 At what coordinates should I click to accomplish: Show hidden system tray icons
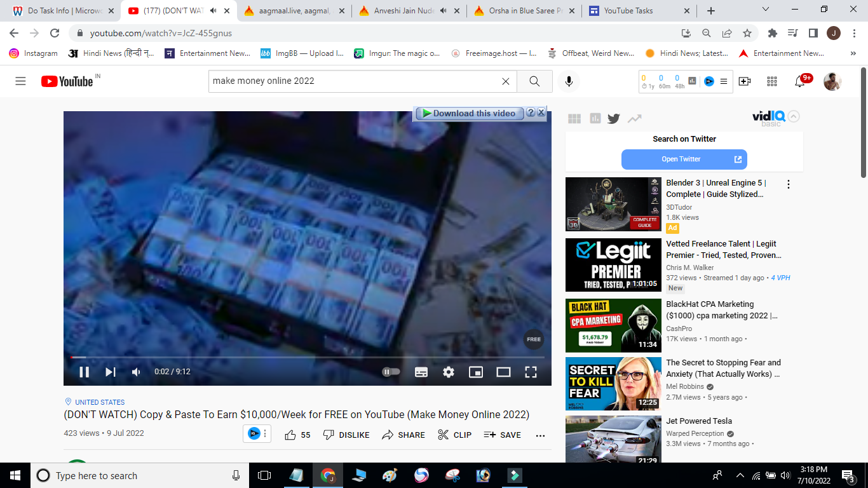click(740, 475)
